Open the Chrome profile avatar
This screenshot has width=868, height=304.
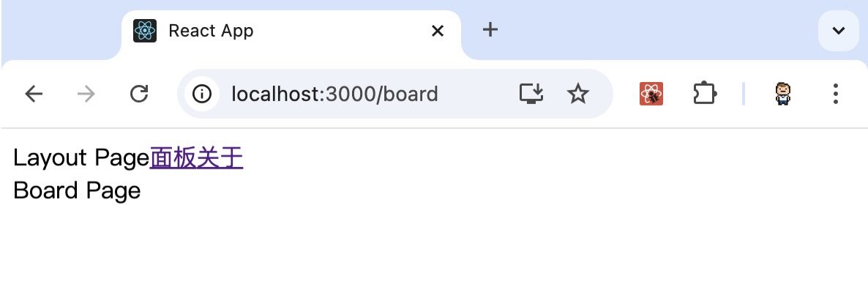(783, 94)
